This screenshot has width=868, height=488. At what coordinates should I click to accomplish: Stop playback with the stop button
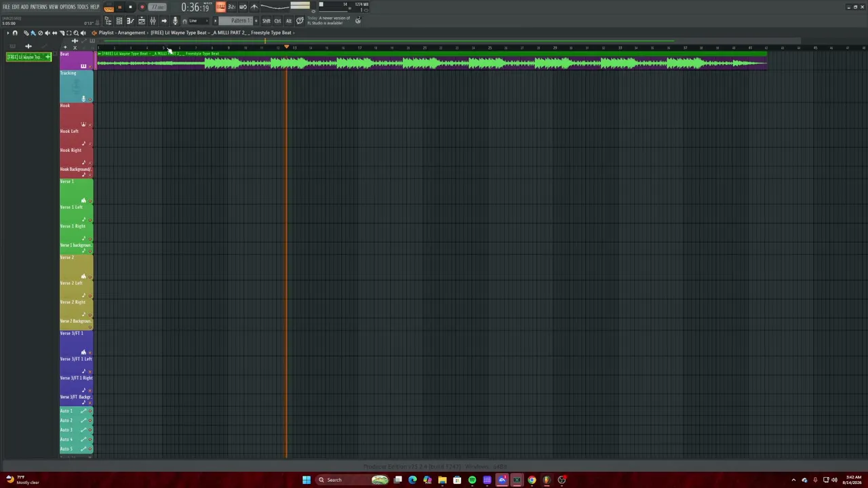coord(130,7)
